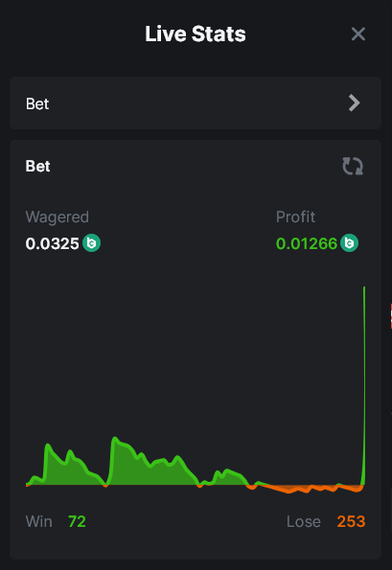
Task: Reset stats with the refresh arrows icon
Action: coord(353,166)
